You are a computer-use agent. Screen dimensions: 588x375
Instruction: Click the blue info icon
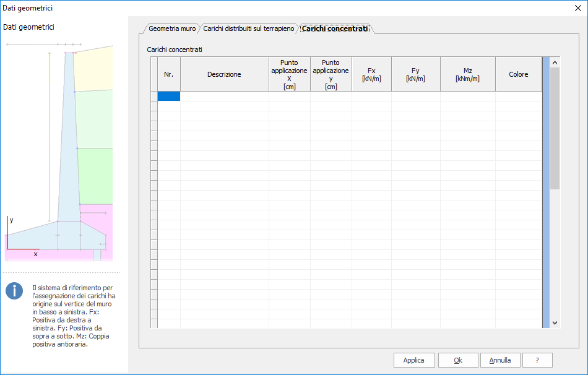[x=14, y=291]
